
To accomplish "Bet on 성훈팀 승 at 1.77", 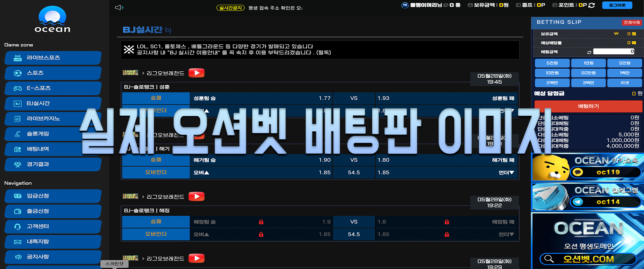I will click(261, 98).
